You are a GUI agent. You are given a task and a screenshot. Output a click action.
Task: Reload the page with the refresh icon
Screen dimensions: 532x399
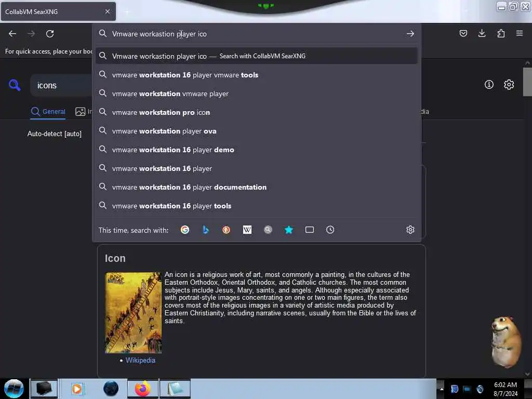(50, 34)
